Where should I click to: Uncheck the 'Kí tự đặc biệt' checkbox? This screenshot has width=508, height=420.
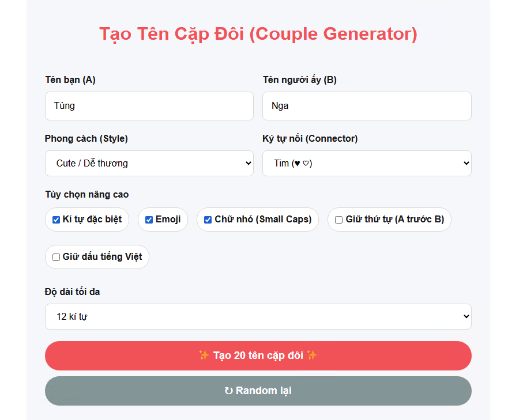(56, 220)
